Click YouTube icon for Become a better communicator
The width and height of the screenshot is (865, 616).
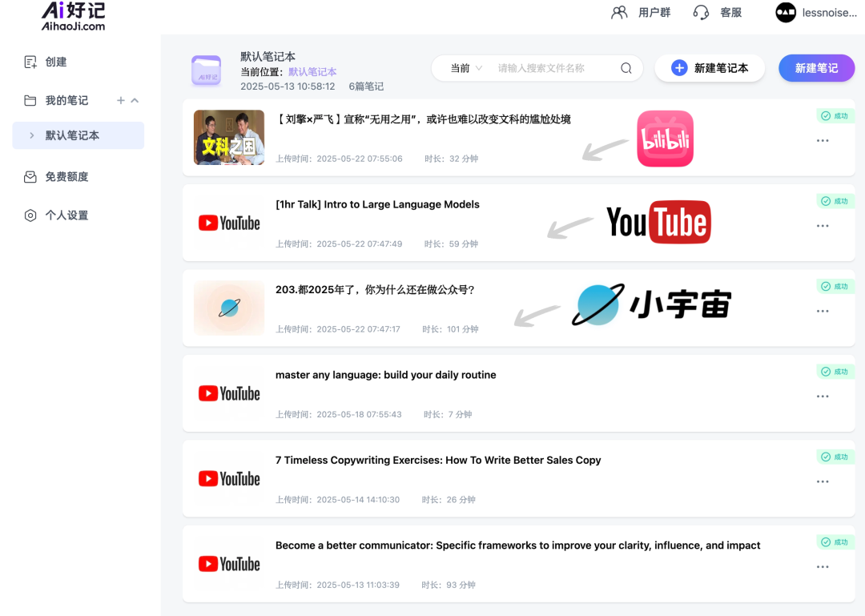coord(229,564)
